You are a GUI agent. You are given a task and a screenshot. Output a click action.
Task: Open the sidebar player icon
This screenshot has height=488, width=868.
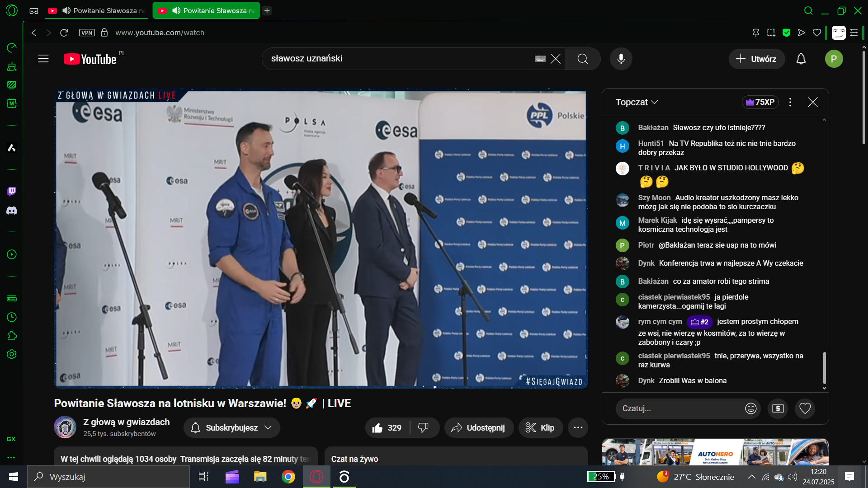pyautogui.click(x=12, y=254)
